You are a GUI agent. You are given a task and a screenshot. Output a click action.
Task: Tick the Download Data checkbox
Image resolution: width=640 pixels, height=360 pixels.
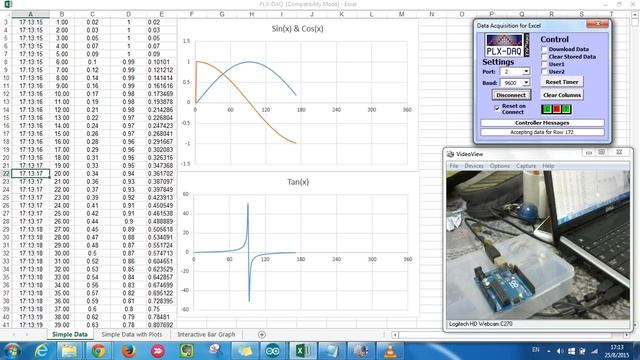point(544,49)
